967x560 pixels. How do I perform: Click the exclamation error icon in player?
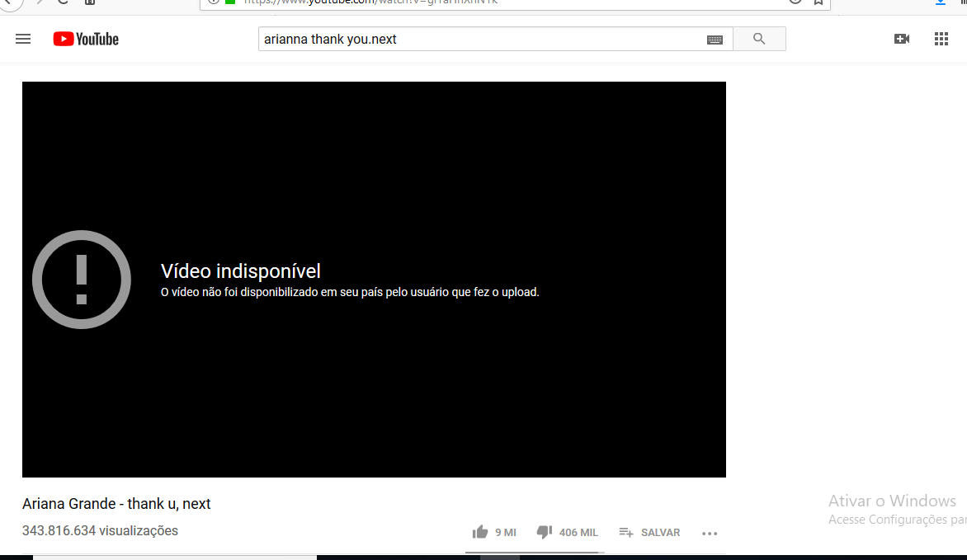82,280
